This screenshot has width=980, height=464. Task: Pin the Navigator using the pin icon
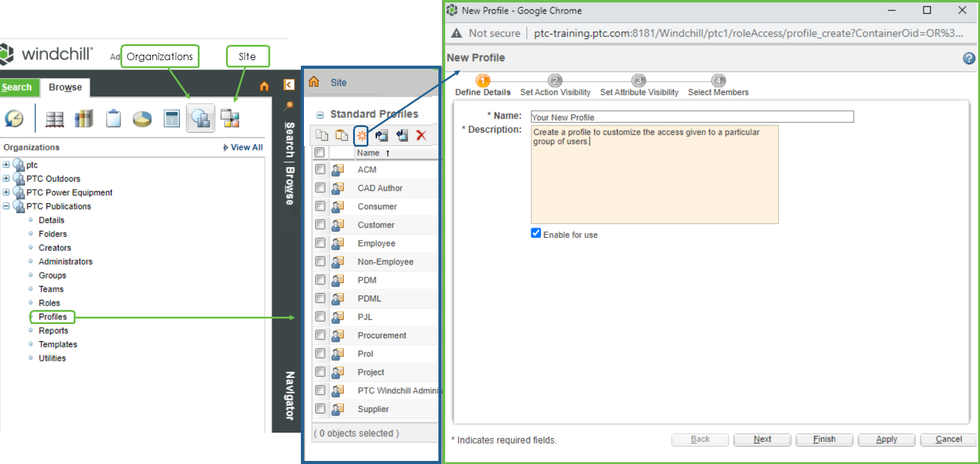289,106
